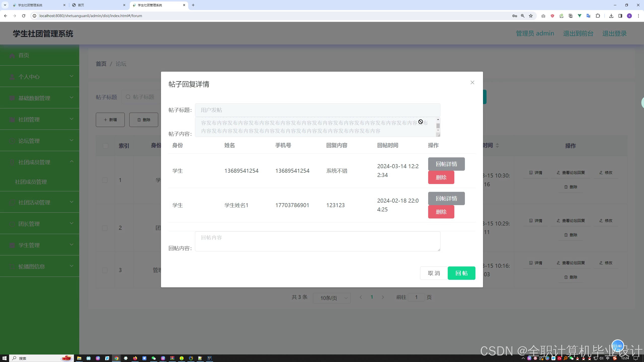Click the 帖子内容 textarea scrollbar thumb
Screen dimensions: 644x362
[438, 126]
